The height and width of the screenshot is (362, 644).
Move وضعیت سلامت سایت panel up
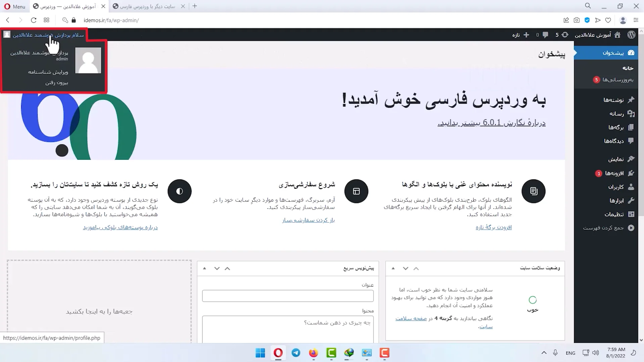[416, 268]
